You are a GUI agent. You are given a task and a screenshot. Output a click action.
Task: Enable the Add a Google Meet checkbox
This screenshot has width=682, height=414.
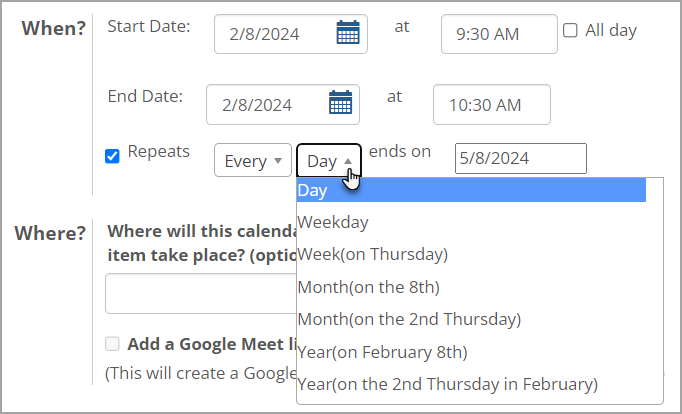click(x=113, y=344)
